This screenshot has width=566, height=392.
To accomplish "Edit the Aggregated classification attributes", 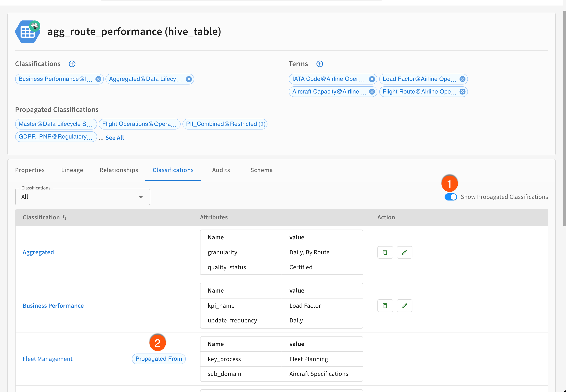I will [x=404, y=252].
